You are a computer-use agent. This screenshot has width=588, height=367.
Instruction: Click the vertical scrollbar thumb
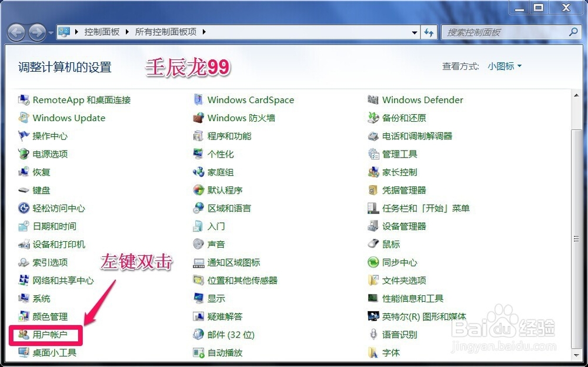(x=576, y=239)
